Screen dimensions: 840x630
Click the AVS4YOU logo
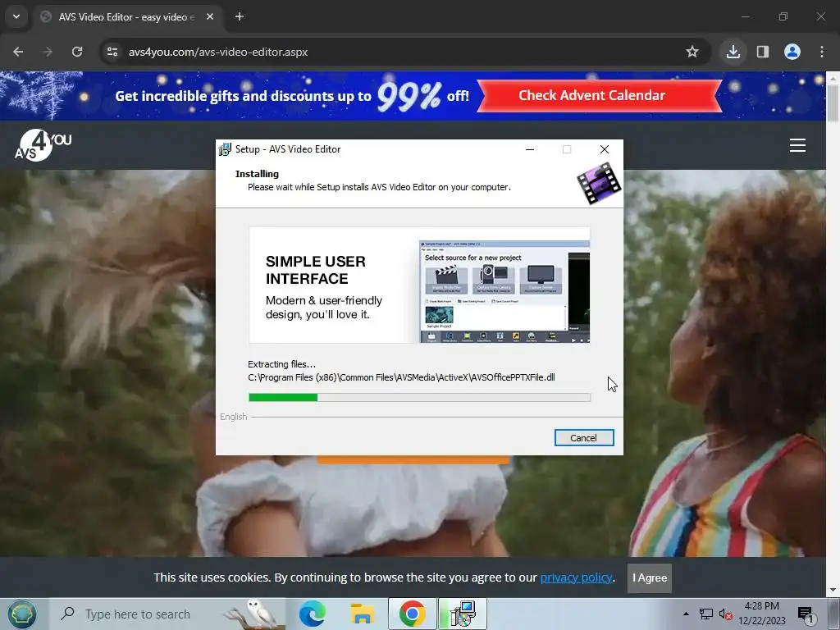tap(43, 145)
